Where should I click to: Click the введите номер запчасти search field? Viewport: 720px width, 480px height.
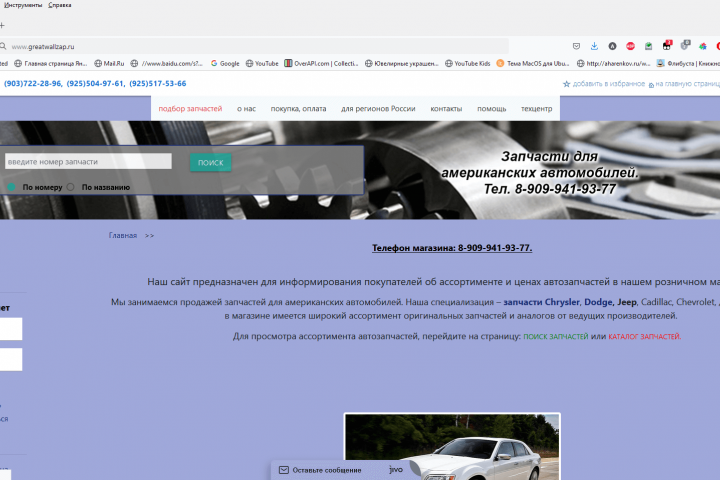click(x=88, y=161)
